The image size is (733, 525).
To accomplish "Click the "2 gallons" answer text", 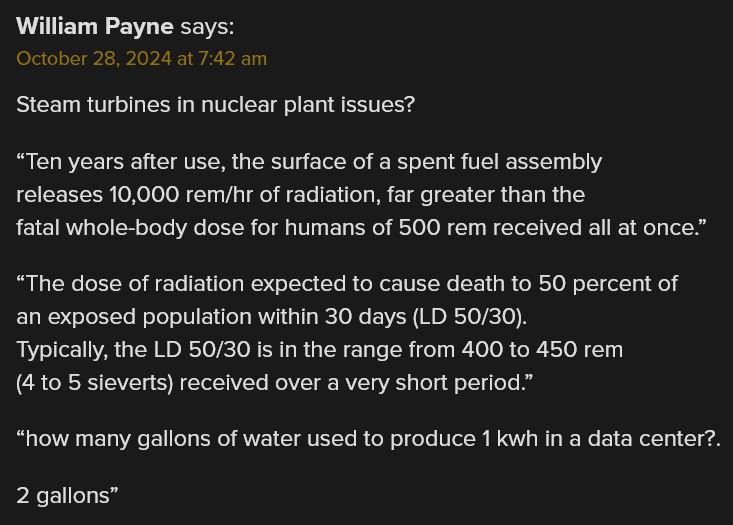I will [x=63, y=496].
